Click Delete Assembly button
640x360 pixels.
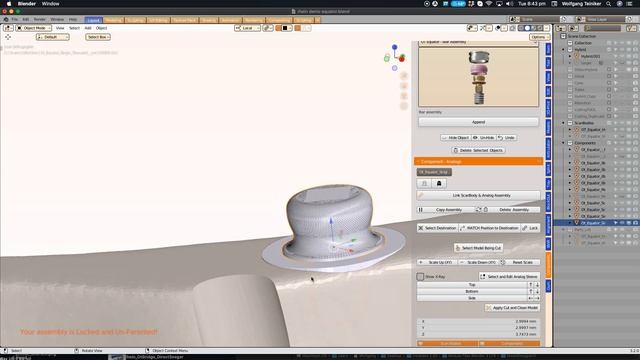click(x=511, y=210)
